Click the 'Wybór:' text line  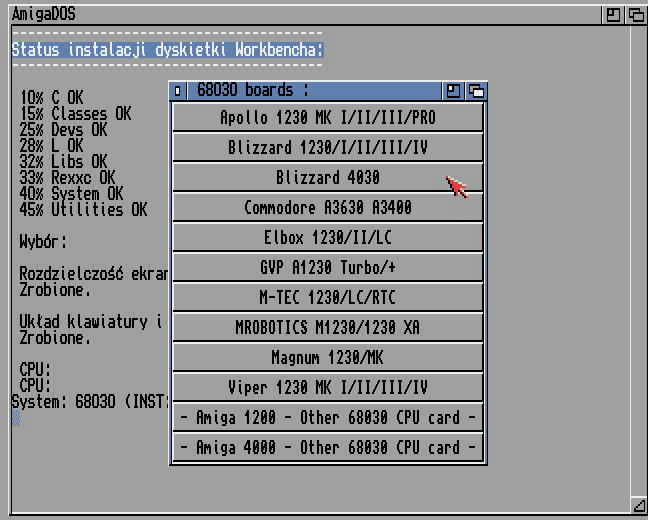(x=43, y=241)
